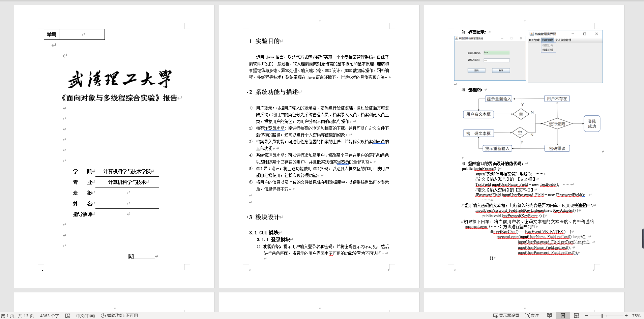
Task: Click the report title 《面向对象与多线程综合实验》报告
Action: tap(119, 98)
